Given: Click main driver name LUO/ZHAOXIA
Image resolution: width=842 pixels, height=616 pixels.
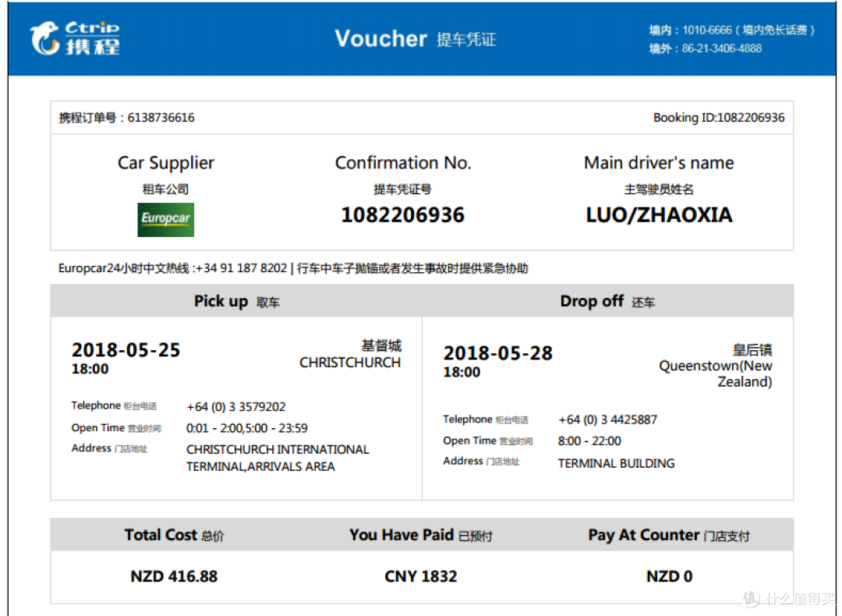Looking at the screenshot, I should [x=659, y=215].
